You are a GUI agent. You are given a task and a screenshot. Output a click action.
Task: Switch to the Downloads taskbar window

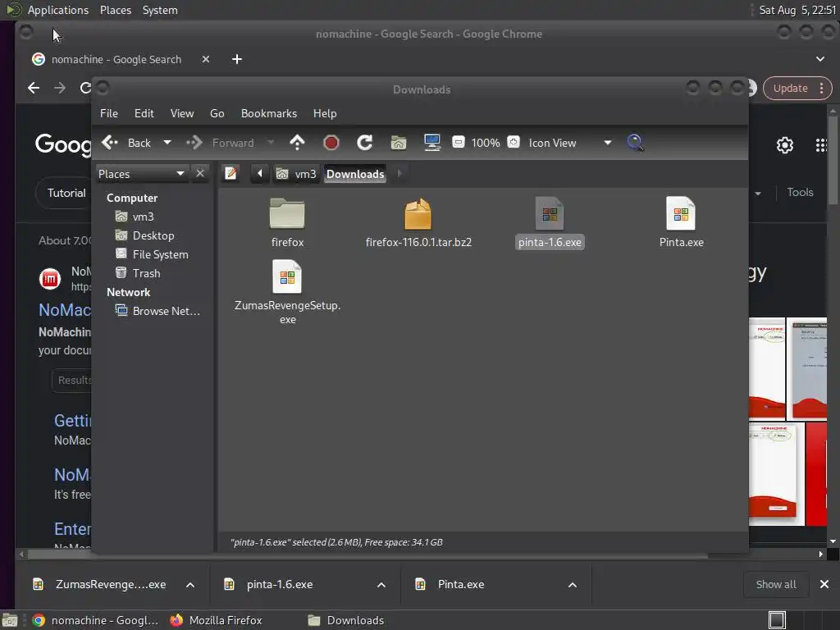tap(347, 620)
